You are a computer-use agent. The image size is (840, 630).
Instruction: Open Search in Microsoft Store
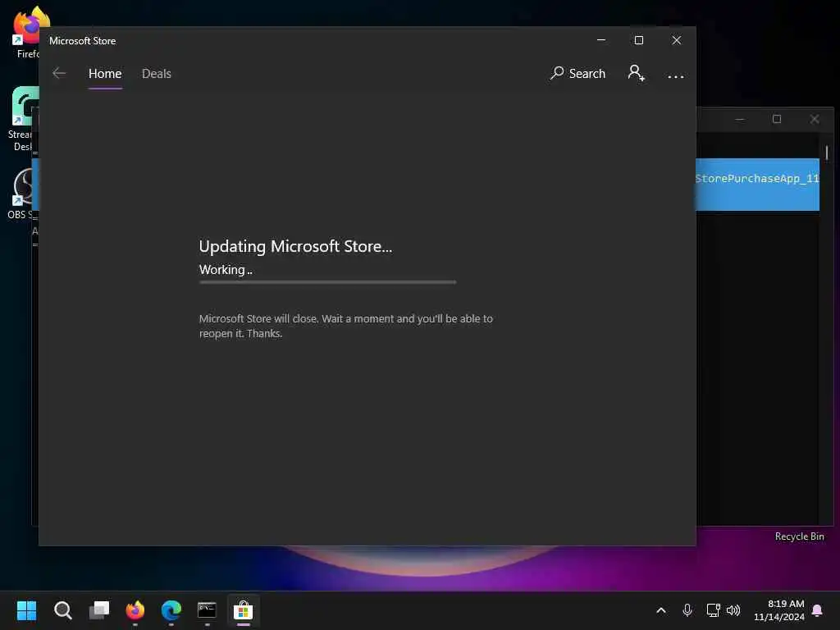pyautogui.click(x=578, y=73)
